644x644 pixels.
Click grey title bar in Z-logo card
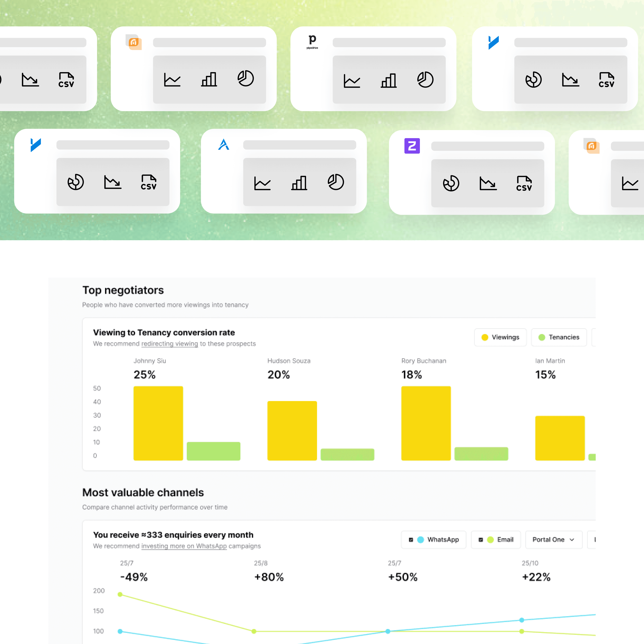coord(488,146)
